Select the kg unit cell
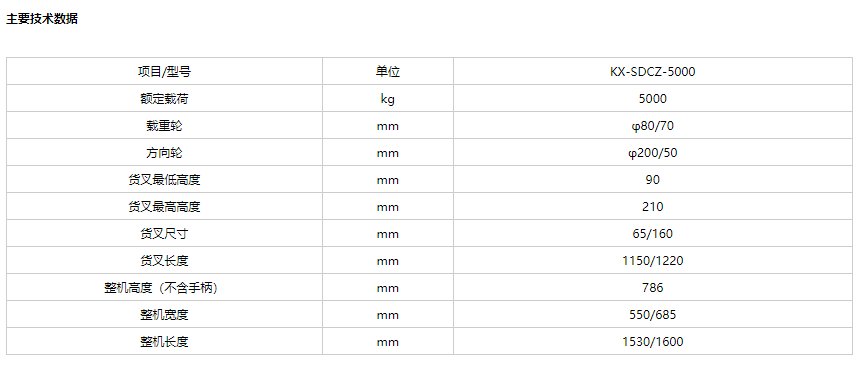The width and height of the screenshot is (862, 388). [388, 98]
